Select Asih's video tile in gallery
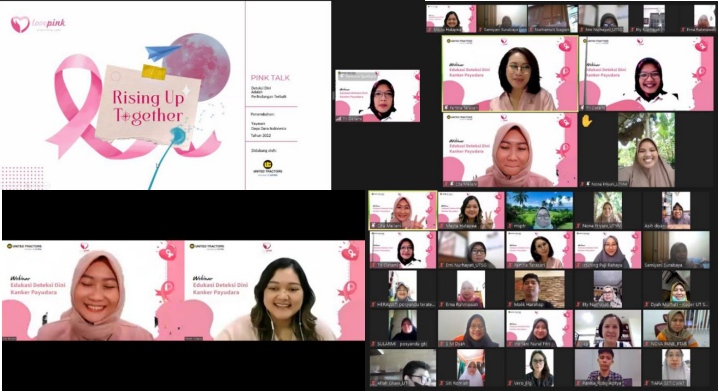719x392 pixels. coord(676,210)
